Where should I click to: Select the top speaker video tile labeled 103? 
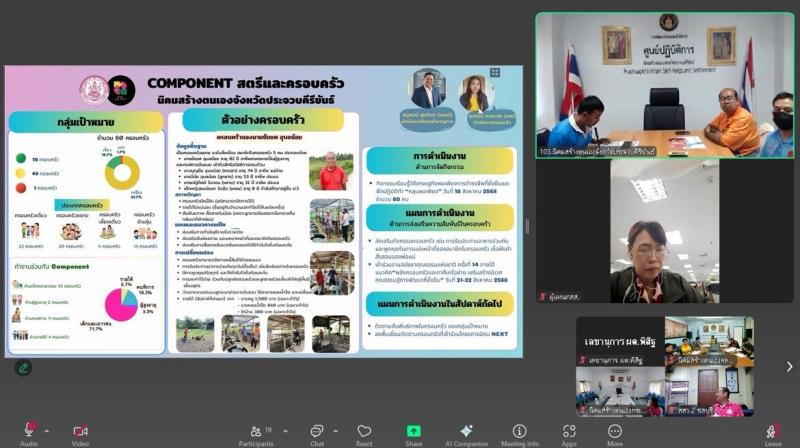coord(665,85)
